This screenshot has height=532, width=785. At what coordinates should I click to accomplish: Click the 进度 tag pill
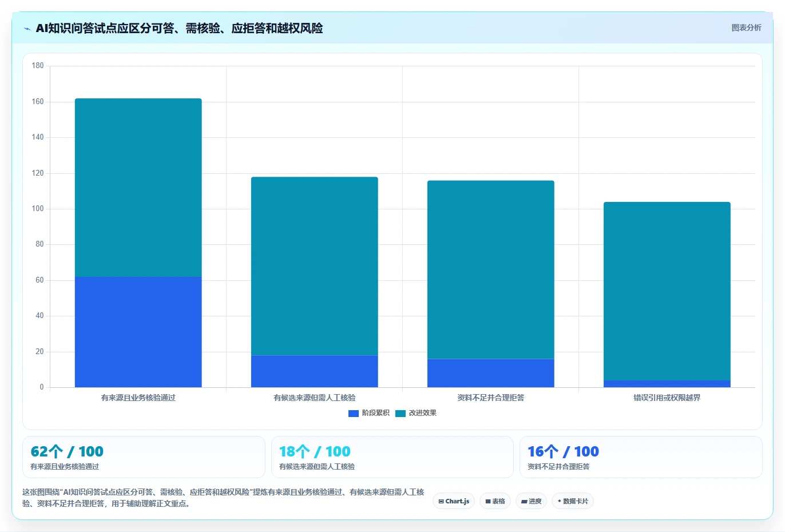point(531,501)
